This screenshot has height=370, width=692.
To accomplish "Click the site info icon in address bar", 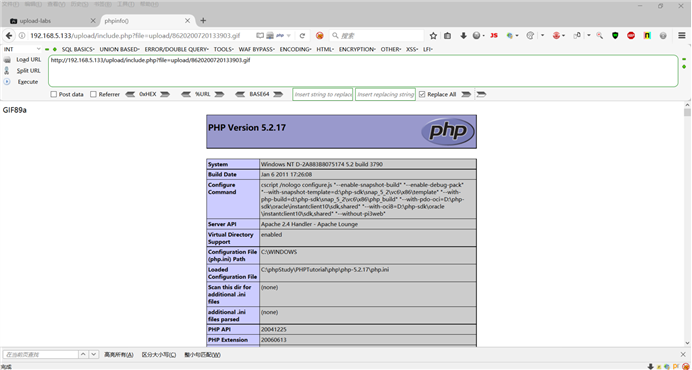I will tap(22, 36).
